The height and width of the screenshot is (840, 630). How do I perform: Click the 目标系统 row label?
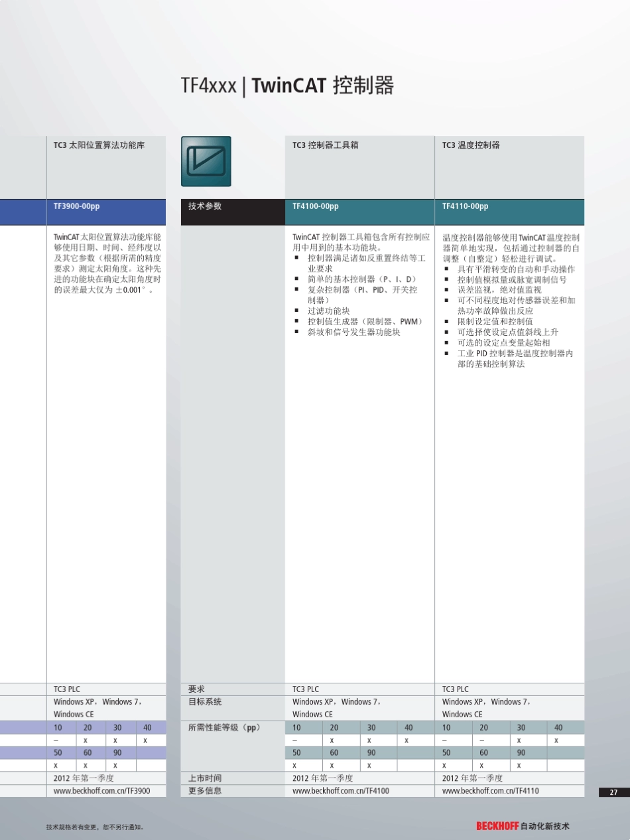[x=205, y=702]
